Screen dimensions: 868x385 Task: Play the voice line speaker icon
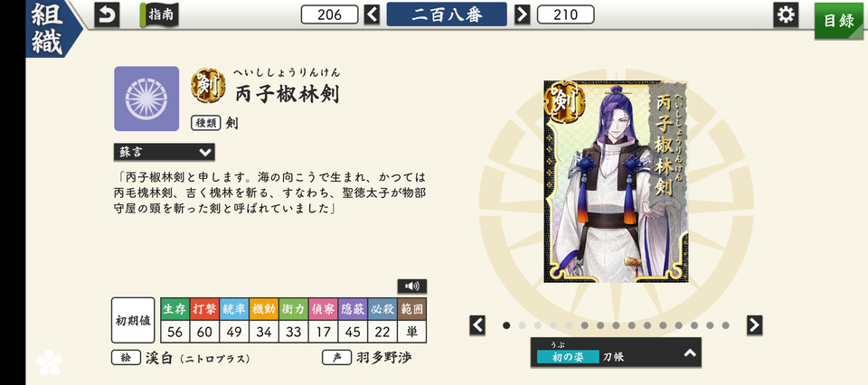coord(412,286)
